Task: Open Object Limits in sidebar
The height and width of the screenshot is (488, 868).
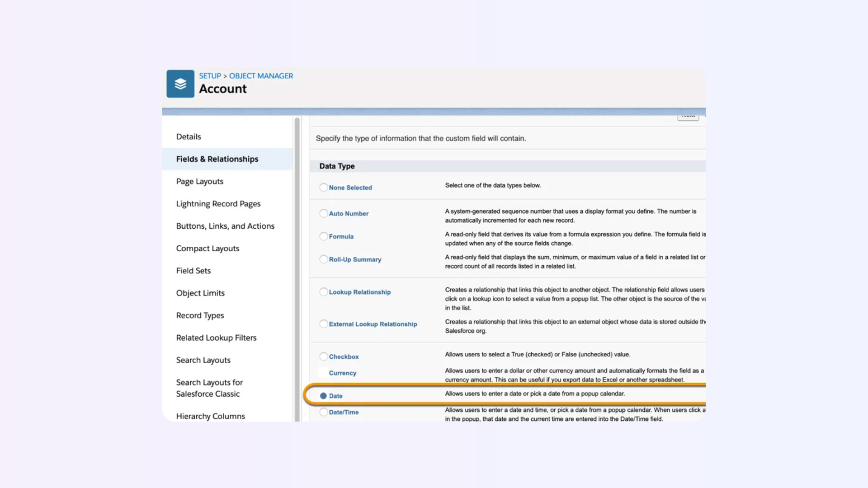Action: tap(200, 293)
